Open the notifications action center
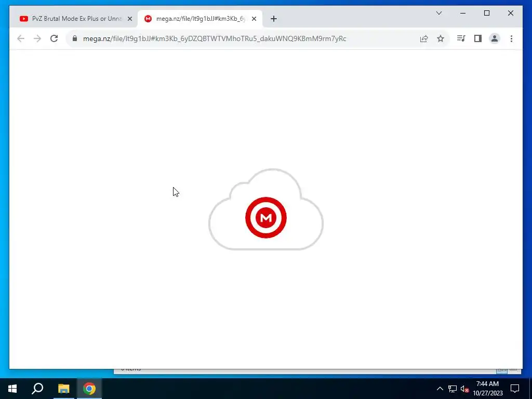This screenshot has width=532, height=399. (515, 389)
